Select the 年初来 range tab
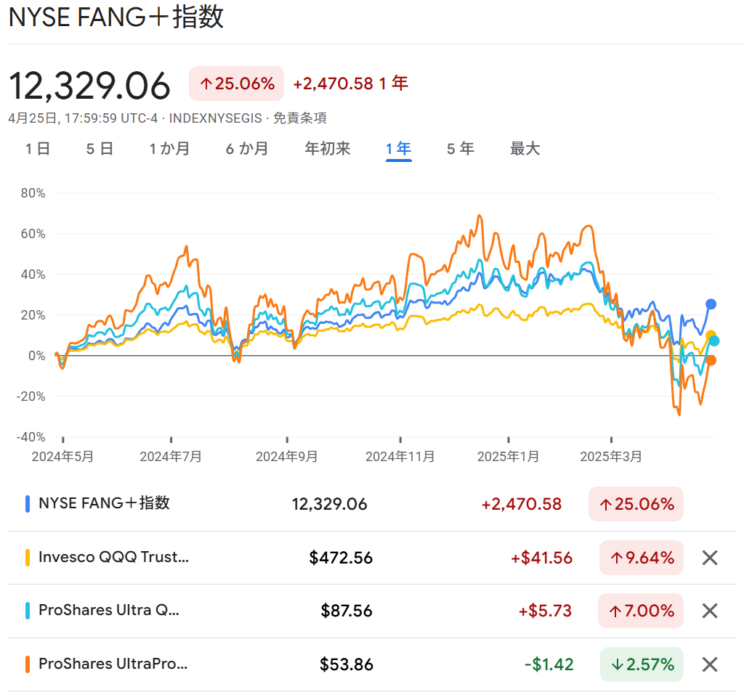 point(328,149)
